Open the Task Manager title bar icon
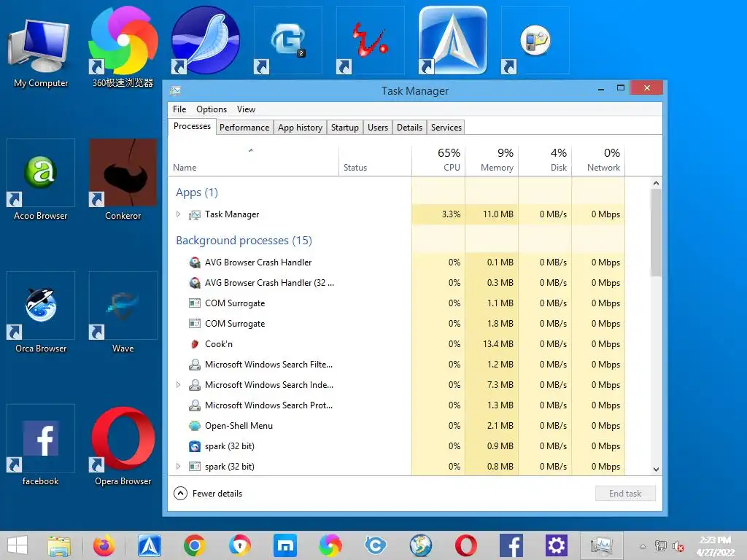Image resolution: width=747 pixels, height=560 pixels. click(x=175, y=90)
